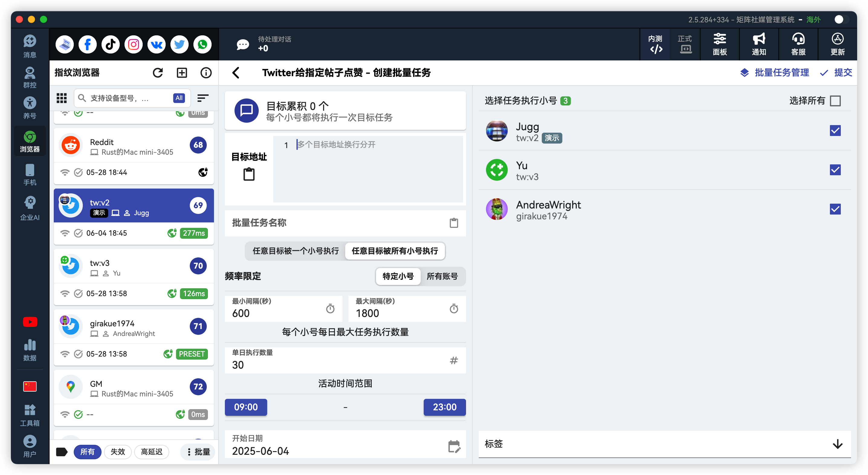
Task: Select 所有账号 frequency option
Action: pyautogui.click(x=442, y=276)
